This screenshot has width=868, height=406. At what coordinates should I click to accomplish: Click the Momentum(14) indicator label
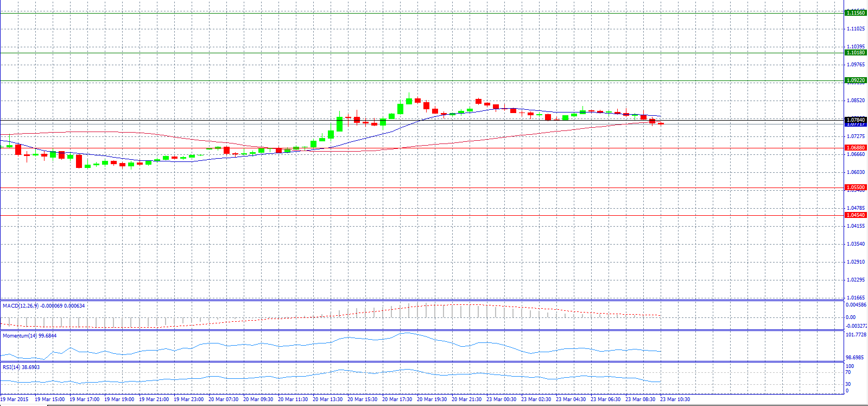coord(29,336)
